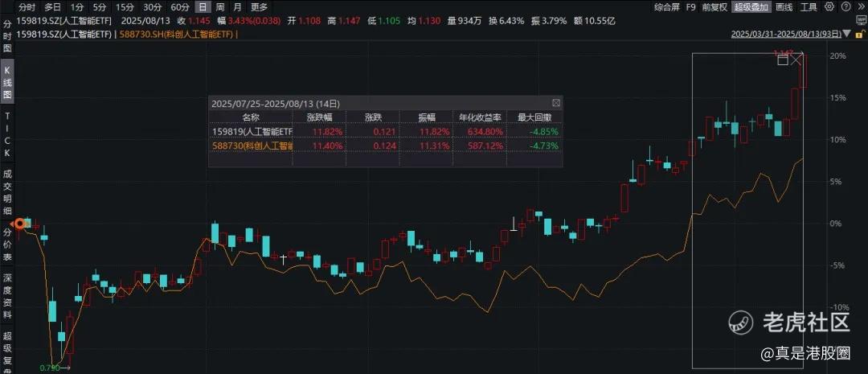Select the 159819(人工智能ETF row in popup
Screen dimensions: 868x374
pos(385,131)
